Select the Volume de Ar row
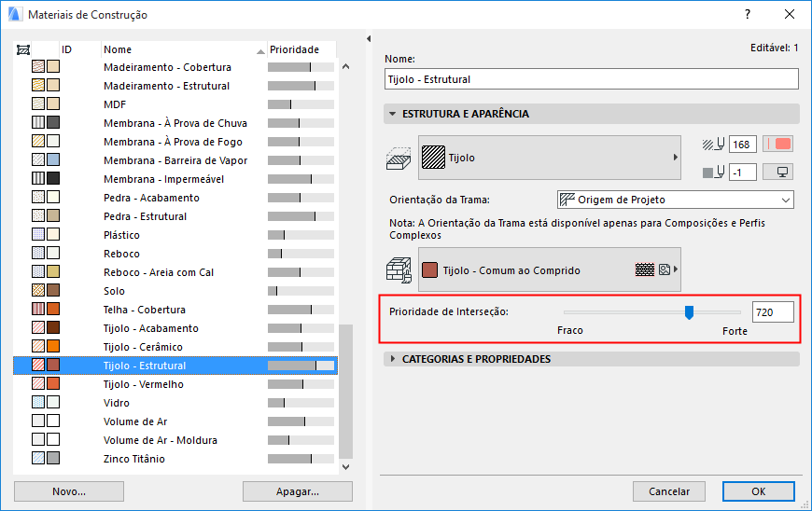This screenshot has height=511, width=812. pos(175,421)
